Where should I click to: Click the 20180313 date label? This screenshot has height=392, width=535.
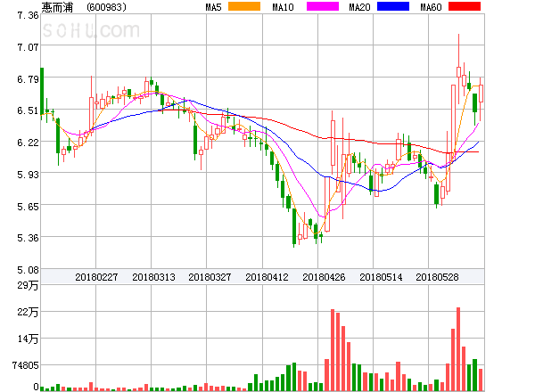coord(153,277)
